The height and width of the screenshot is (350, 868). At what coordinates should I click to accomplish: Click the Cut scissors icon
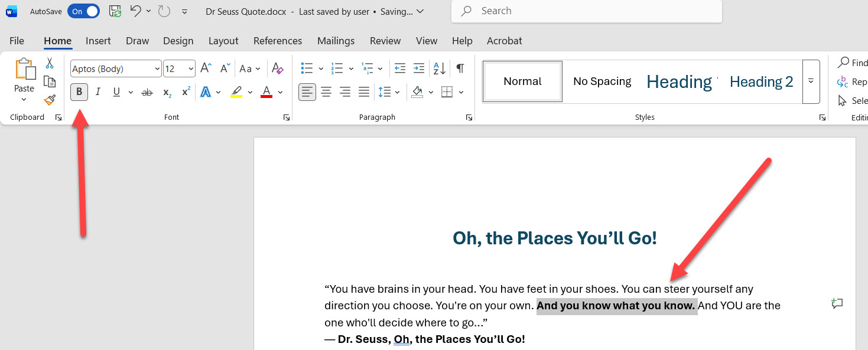[x=50, y=64]
